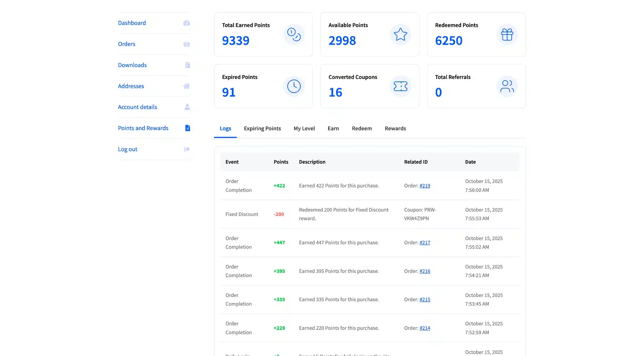Open the Downloads page link
Viewport: 644px width, 356px height.
click(132, 65)
